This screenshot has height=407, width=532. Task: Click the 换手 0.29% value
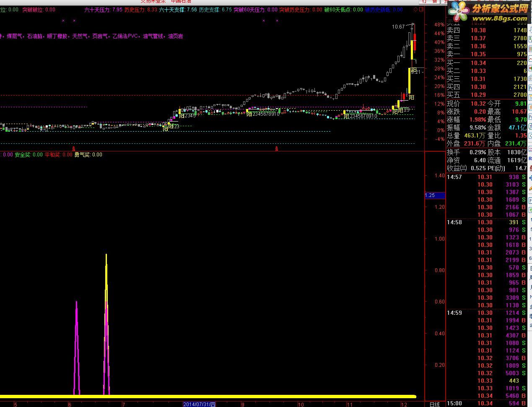[478, 152]
